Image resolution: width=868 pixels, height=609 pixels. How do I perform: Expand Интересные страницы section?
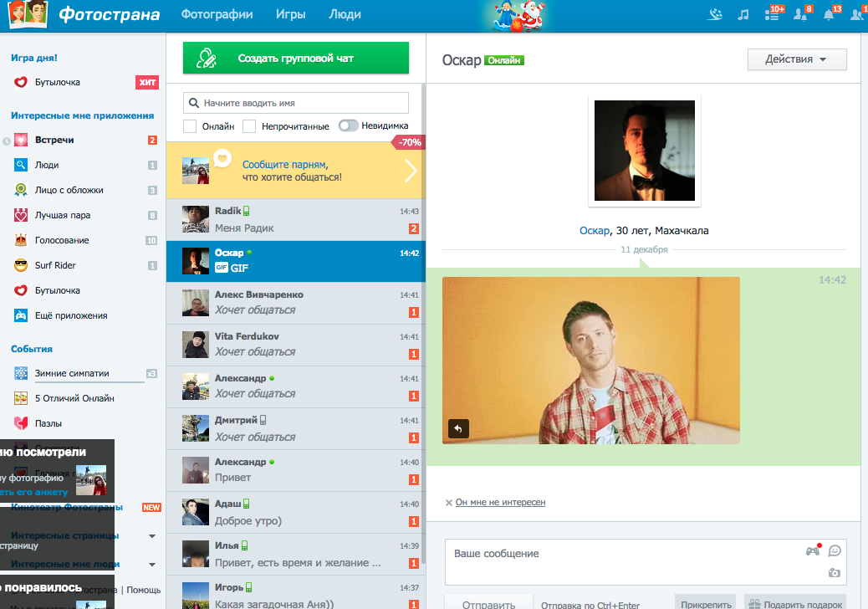152,536
